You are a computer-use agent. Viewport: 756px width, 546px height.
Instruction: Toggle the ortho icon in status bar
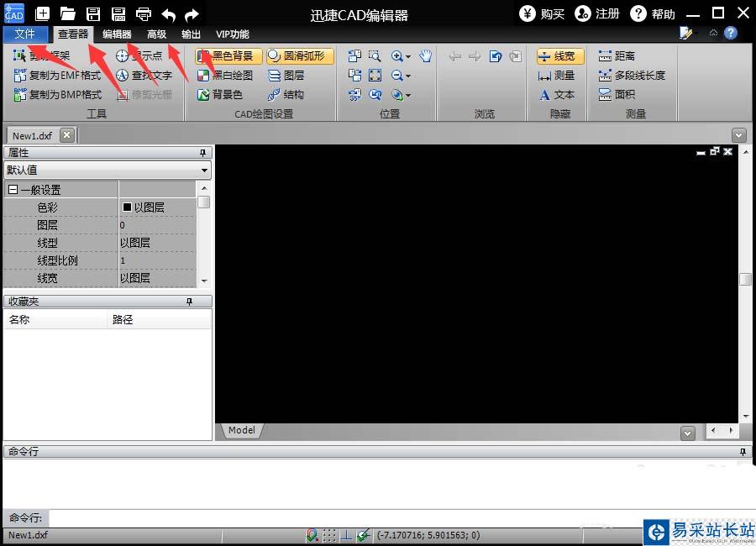tap(346, 535)
